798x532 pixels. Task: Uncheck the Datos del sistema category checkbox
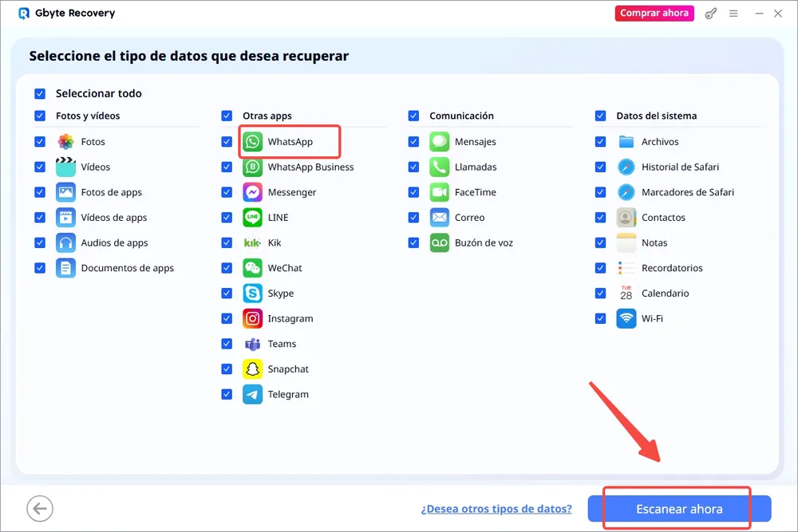[600, 116]
